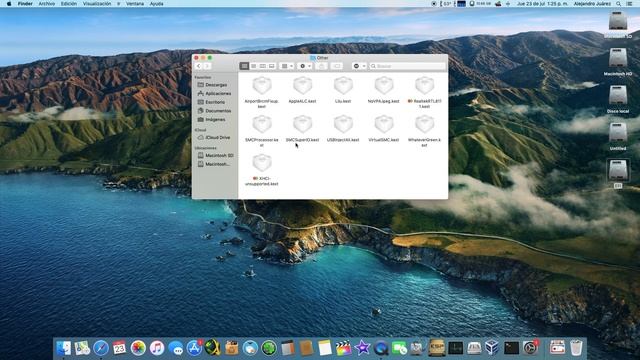640x360 pixels.
Task: Open Music app from the Dock
Action: pyautogui.click(x=157, y=348)
